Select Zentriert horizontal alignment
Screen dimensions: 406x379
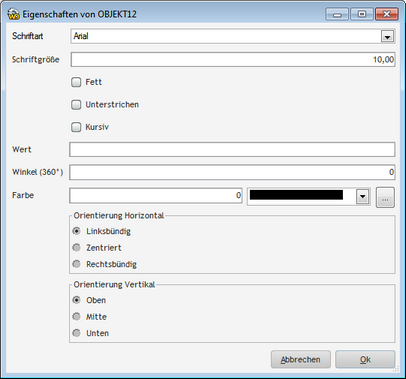tap(76, 247)
